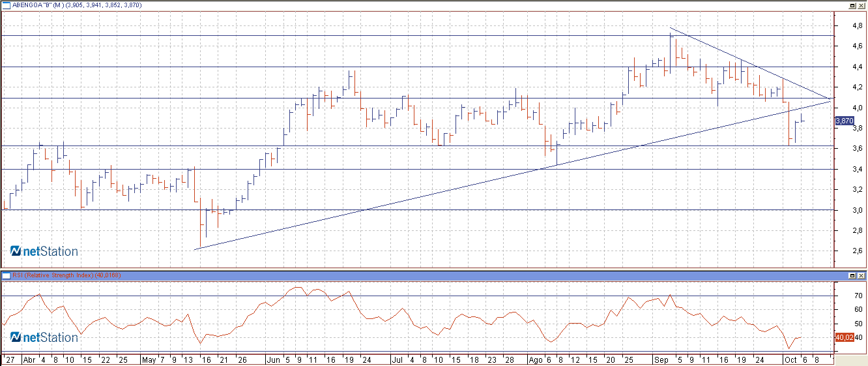Click the Ago month label on time axis
The image size is (868, 366).
coord(535,359)
